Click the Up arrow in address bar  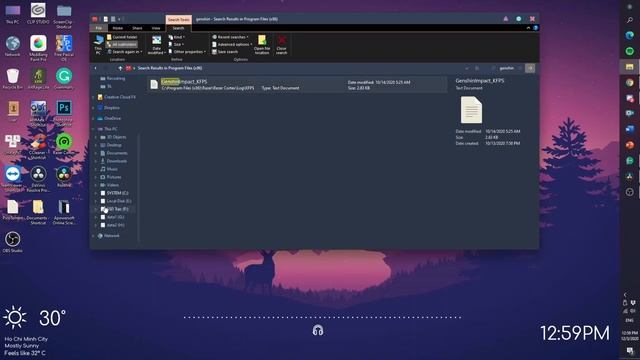pos(120,68)
